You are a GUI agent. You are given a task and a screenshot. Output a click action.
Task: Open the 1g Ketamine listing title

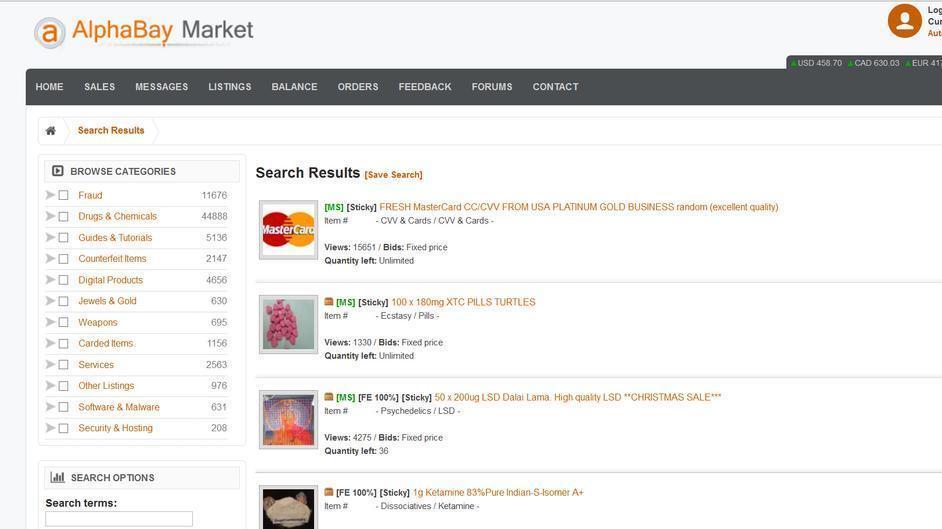(498, 492)
